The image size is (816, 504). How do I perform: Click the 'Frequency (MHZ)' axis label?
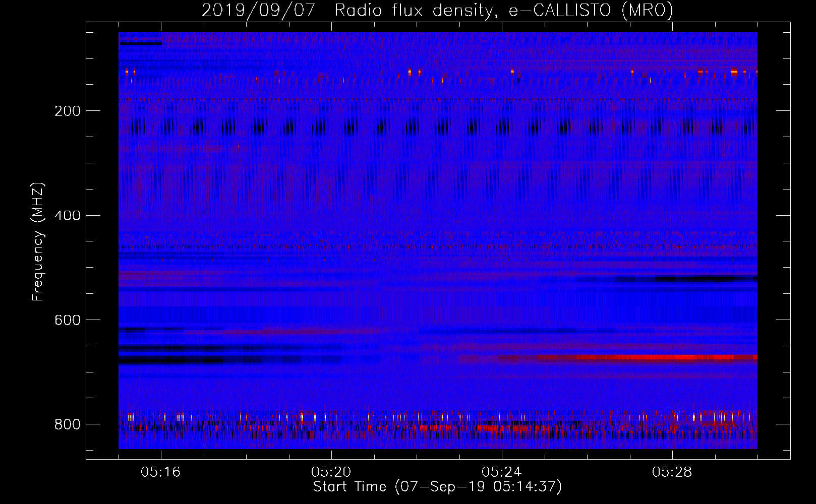[38, 241]
